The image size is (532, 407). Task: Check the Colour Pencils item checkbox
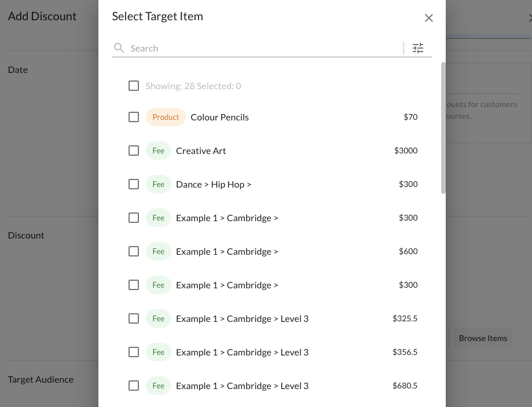[x=134, y=117]
